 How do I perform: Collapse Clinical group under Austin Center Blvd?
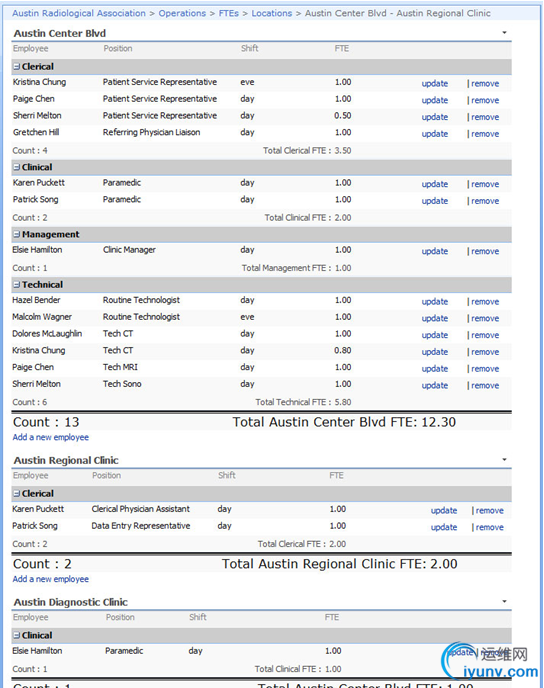17,167
